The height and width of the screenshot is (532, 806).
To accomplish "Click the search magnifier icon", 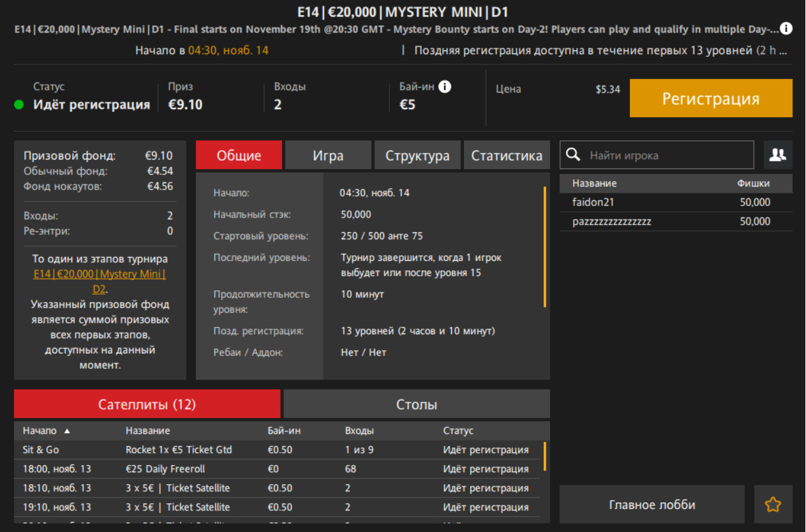I will click(574, 155).
